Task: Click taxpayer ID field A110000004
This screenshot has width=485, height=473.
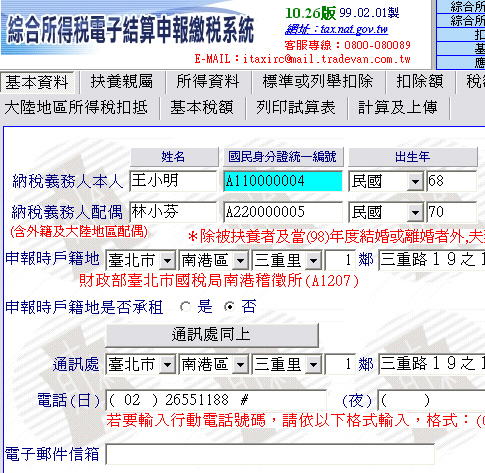Action: pyautogui.click(x=283, y=181)
